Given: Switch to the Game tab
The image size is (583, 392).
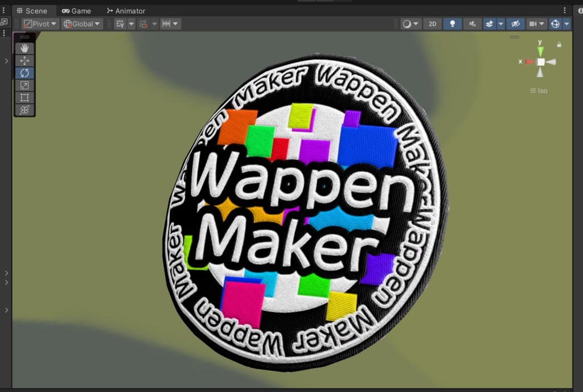Looking at the screenshot, I should pyautogui.click(x=77, y=10).
